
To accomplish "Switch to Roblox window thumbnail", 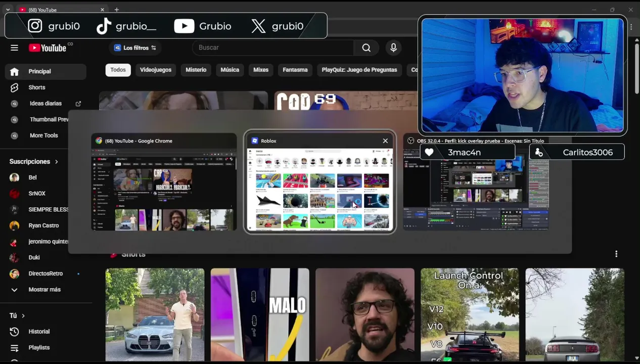I will [319, 183].
